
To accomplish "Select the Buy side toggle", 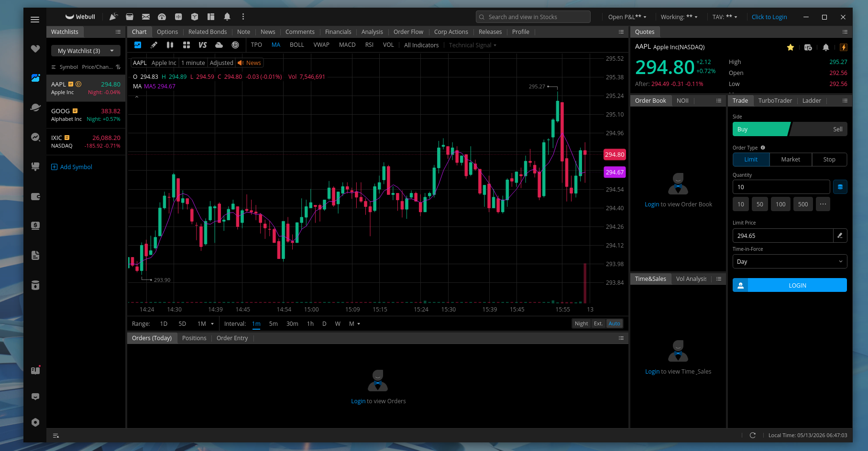I will pyautogui.click(x=761, y=129).
